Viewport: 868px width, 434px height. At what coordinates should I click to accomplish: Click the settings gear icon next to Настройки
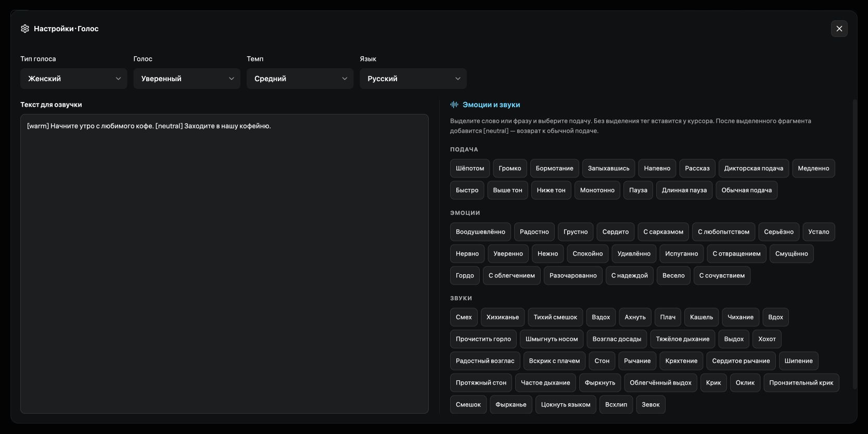tap(25, 29)
